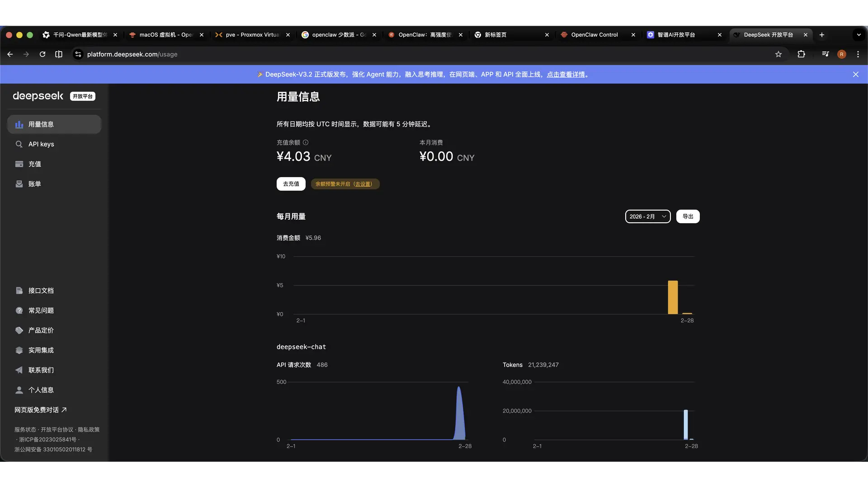Open the 常见问题 FAQ sidebar item

pos(41,310)
